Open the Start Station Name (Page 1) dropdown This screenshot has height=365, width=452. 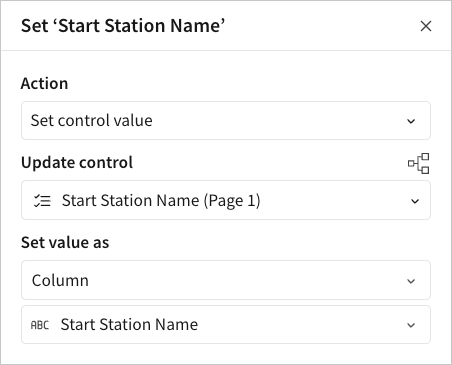tap(226, 200)
